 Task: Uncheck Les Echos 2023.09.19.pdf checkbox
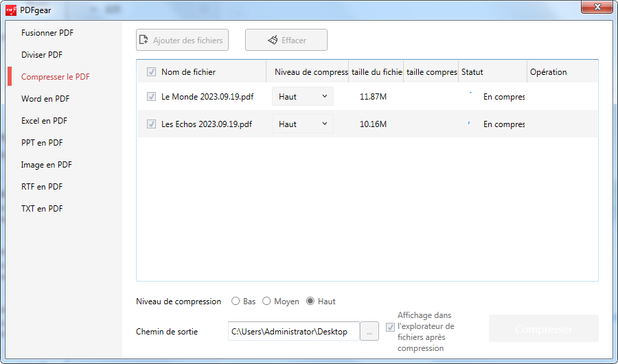point(151,124)
